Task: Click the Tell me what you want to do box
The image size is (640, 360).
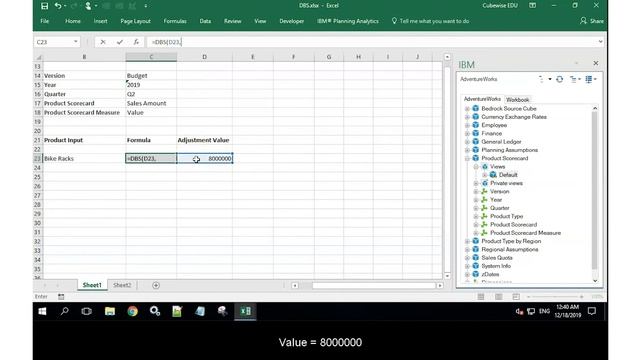Action: pos(431,21)
